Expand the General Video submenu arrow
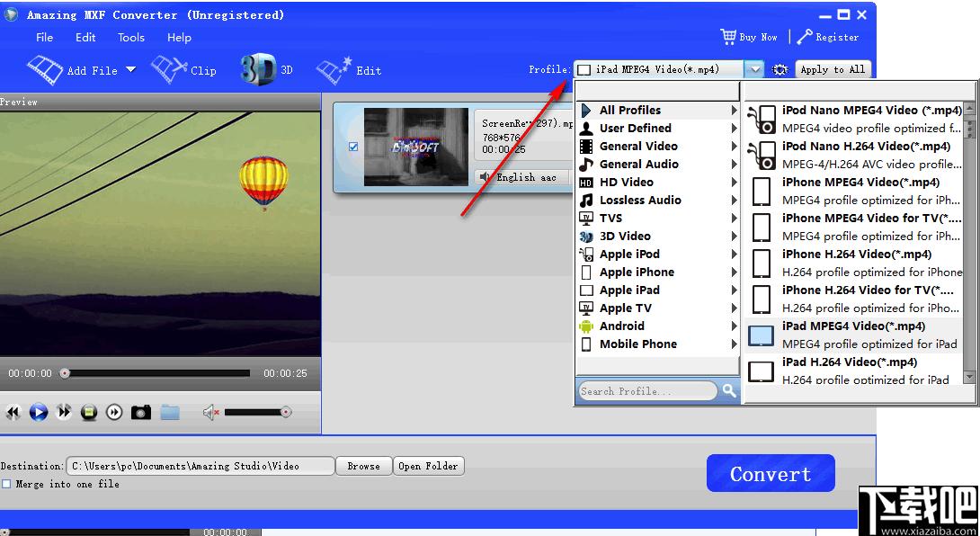This screenshot has height=536, width=980. pos(734,147)
